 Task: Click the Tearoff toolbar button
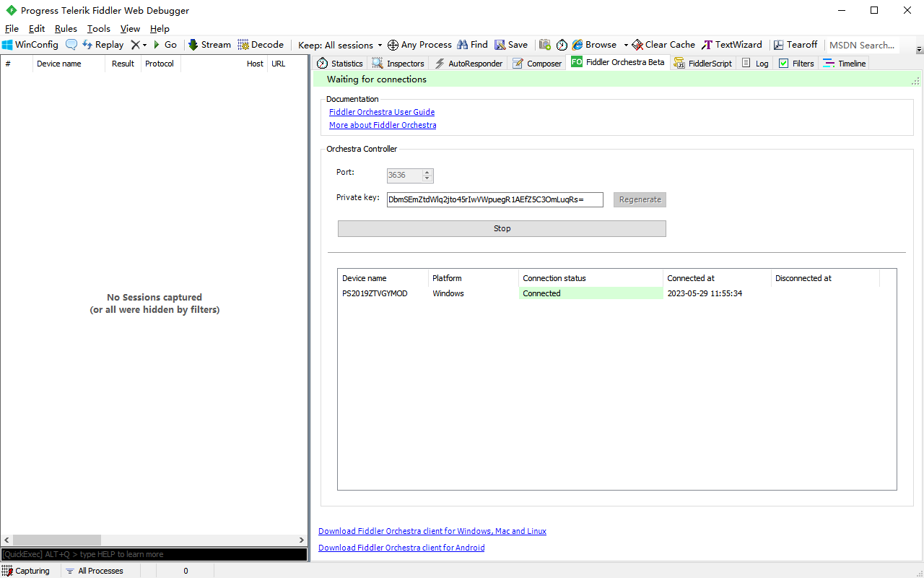pos(796,45)
